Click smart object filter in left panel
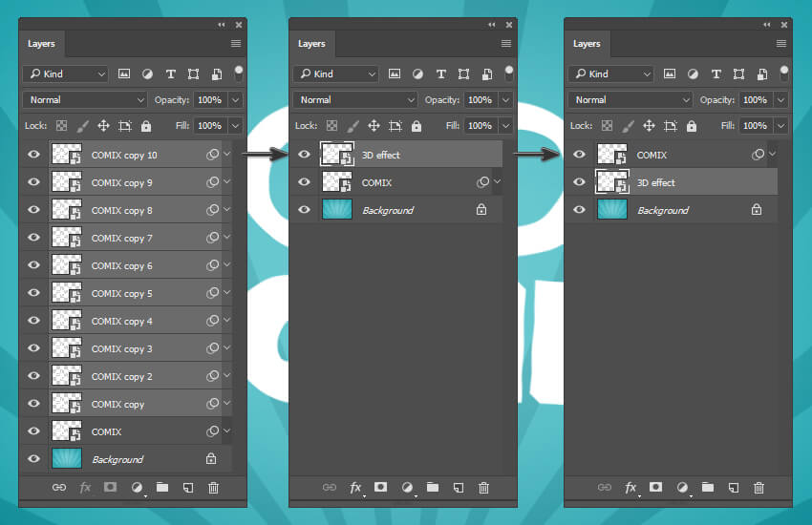The width and height of the screenshot is (812, 525). pyautogui.click(x=217, y=73)
